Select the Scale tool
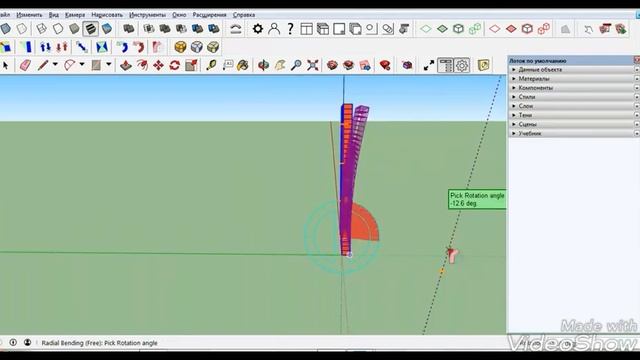 click(x=191, y=65)
